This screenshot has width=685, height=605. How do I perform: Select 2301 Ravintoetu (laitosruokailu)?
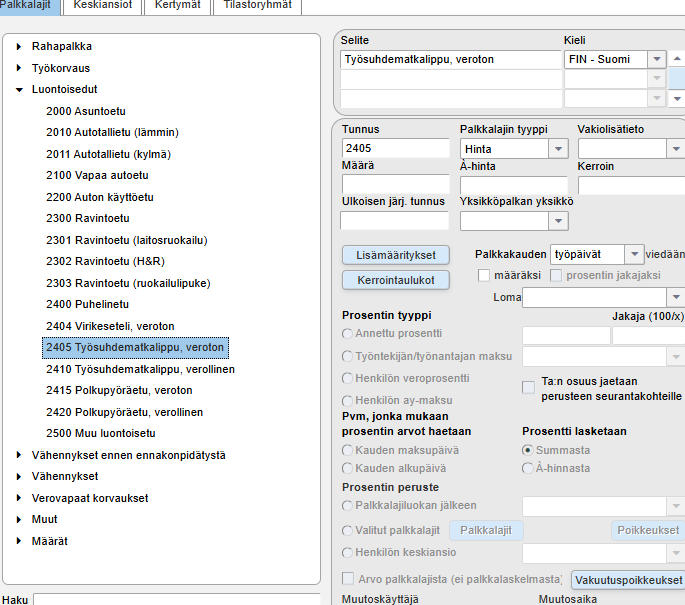click(x=127, y=240)
